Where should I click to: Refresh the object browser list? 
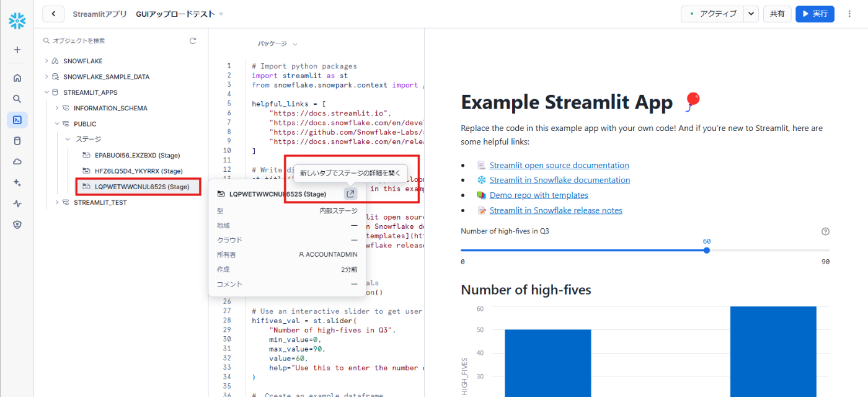193,41
